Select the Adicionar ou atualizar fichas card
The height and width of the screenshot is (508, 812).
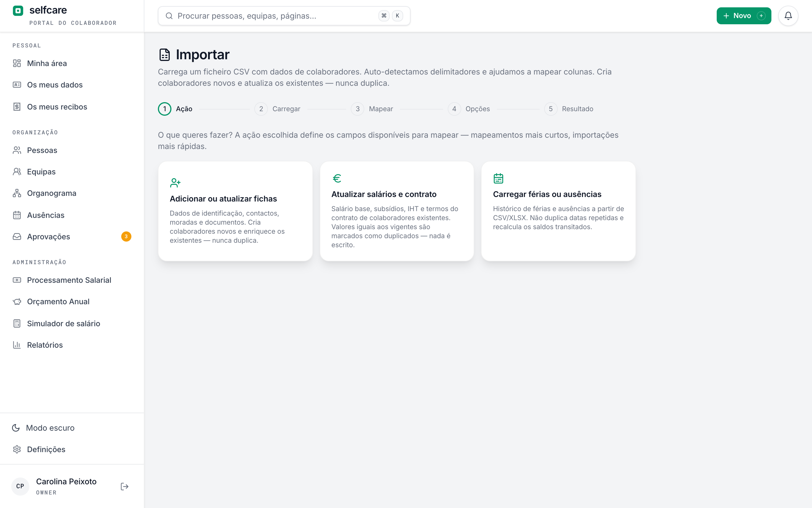pos(235,211)
